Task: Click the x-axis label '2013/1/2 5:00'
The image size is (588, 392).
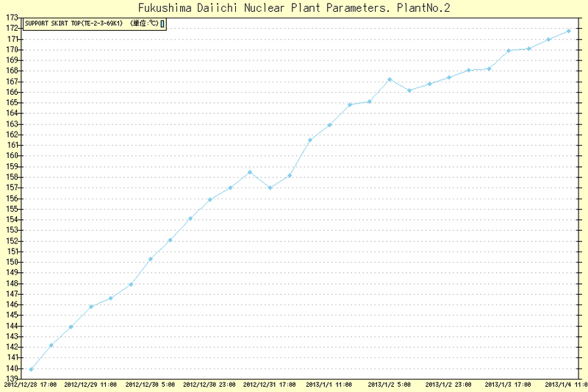Action: pos(390,385)
